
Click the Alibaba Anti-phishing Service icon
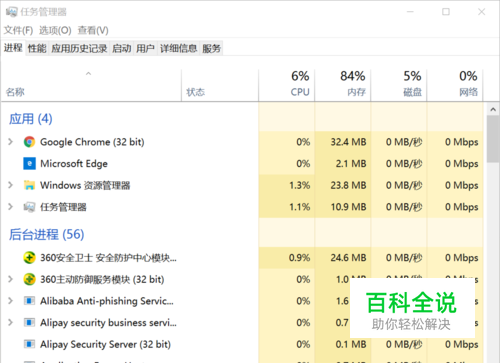click(29, 301)
